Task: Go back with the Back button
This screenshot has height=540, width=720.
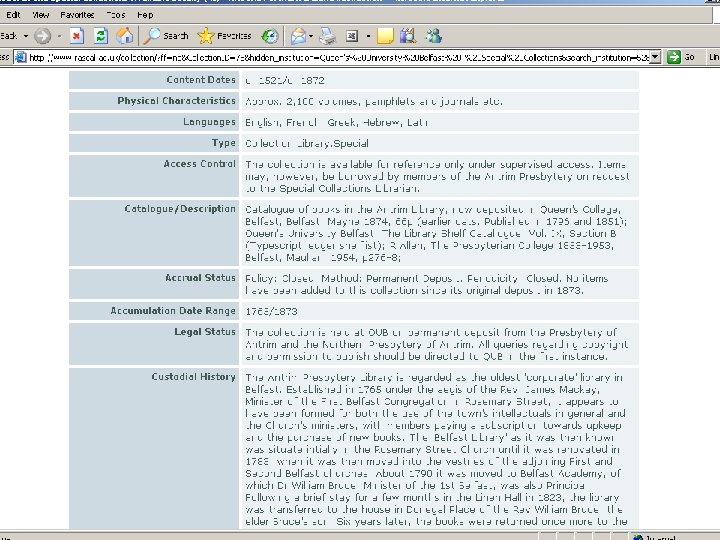Action: [9, 35]
